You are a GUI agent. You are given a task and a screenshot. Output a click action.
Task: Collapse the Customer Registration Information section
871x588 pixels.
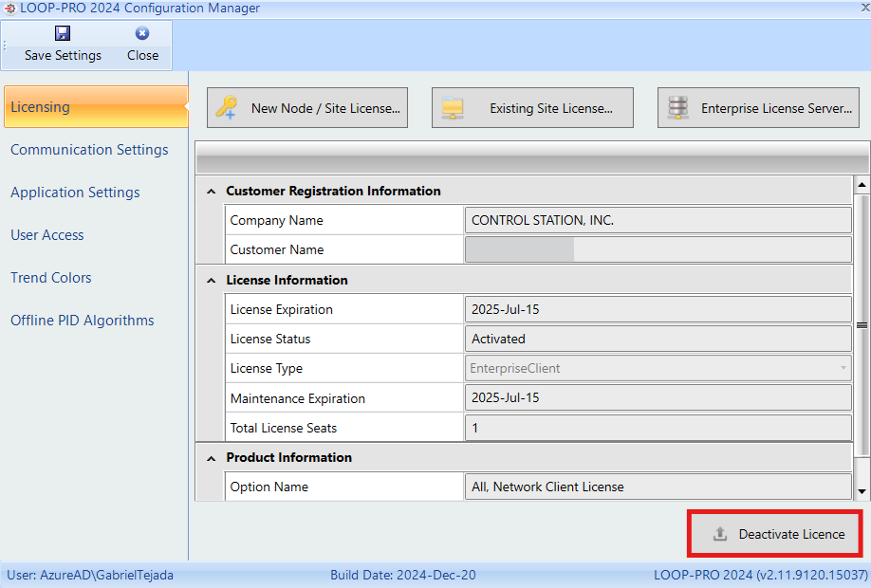(211, 192)
